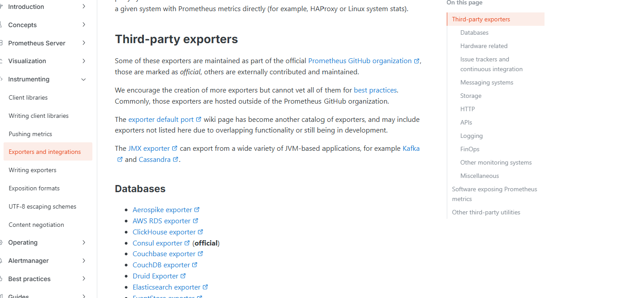Viewport: 644px width, 298px height.
Task: Open the Content negotiation page
Action: 36,225
